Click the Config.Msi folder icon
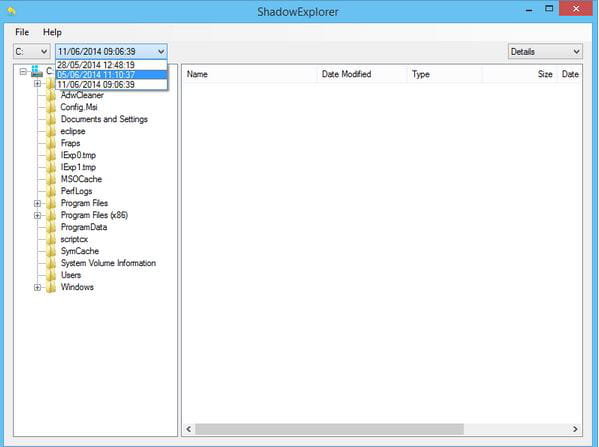The width and height of the screenshot is (599, 447). click(x=51, y=107)
